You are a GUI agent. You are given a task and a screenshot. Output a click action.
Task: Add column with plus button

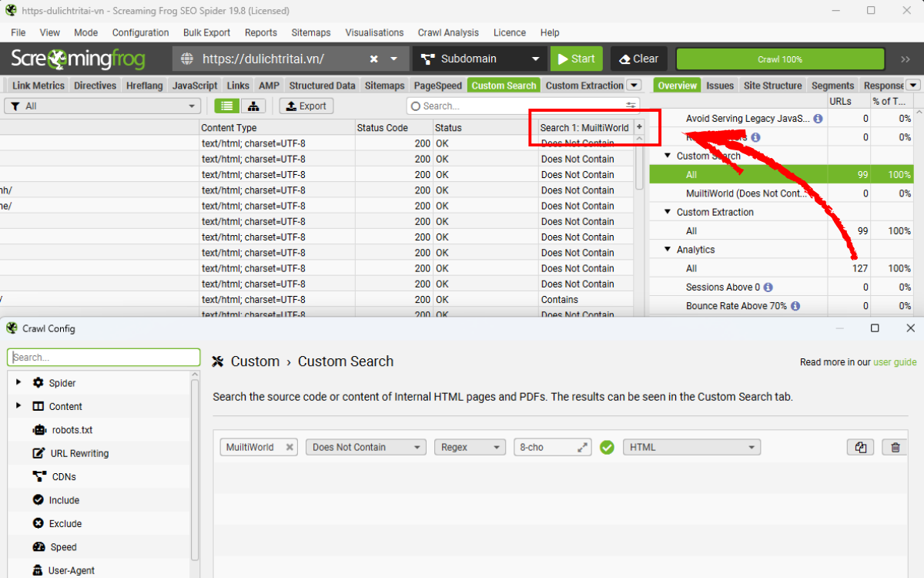tap(638, 127)
